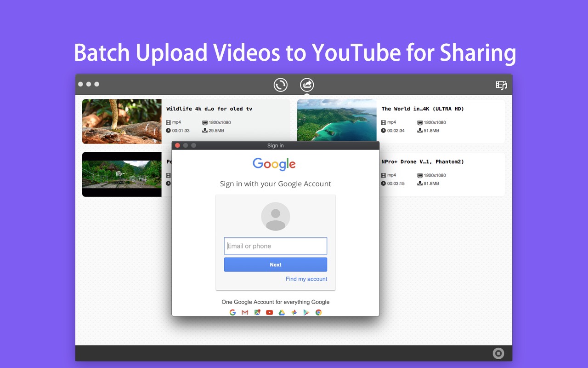Select the bridge drone video thumbnail
The width and height of the screenshot is (588, 368).
pyautogui.click(x=122, y=174)
